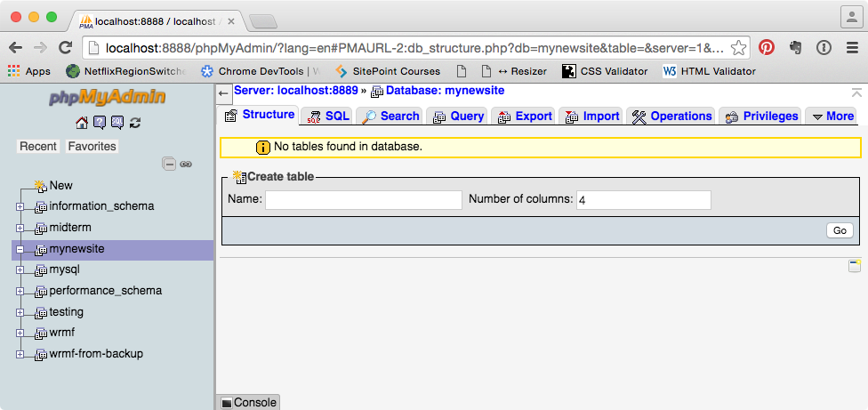This screenshot has width=868, height=410.
Task: Open the SQL documentation icon in sidebar
Action: pyautogui.click(x=117, y=122)
